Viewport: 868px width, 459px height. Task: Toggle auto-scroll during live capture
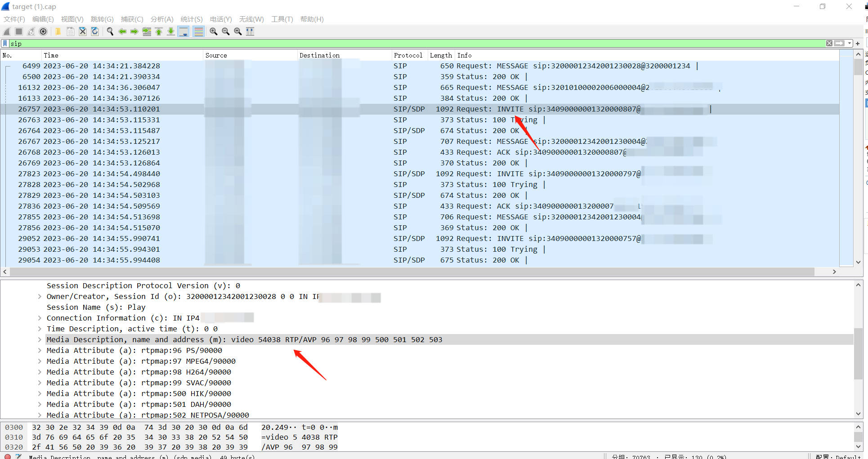click(x=183, y=31)
